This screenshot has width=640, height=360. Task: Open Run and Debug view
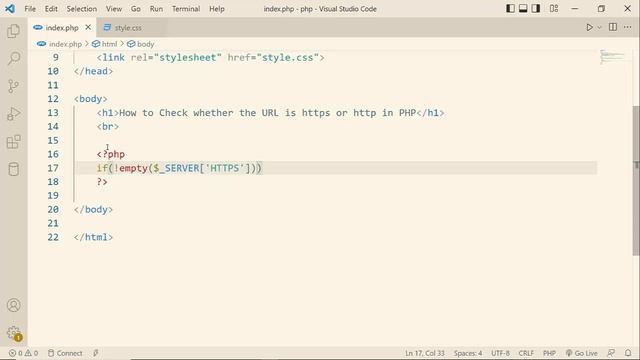pos(13,114)
